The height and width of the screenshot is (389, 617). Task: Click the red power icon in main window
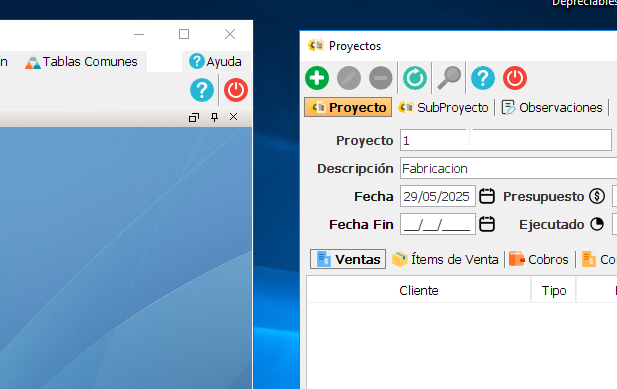coord(236,90)
